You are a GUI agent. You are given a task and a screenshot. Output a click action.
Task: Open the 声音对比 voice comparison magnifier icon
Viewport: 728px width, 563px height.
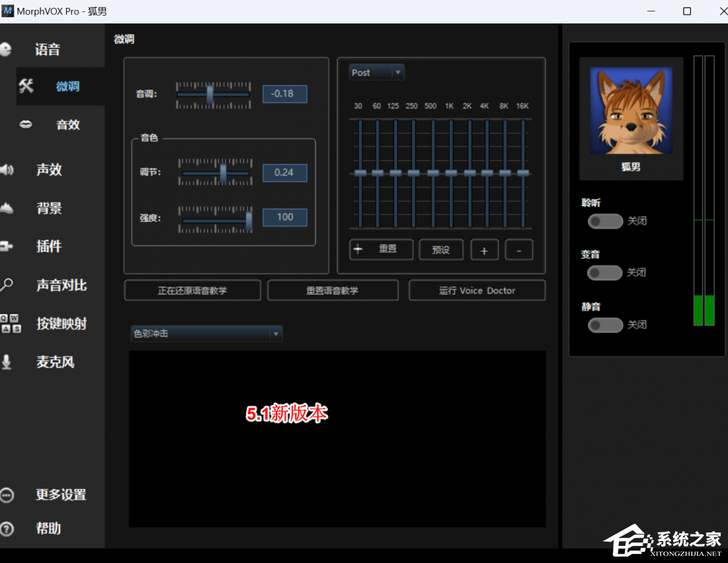[x=7, y=284]
